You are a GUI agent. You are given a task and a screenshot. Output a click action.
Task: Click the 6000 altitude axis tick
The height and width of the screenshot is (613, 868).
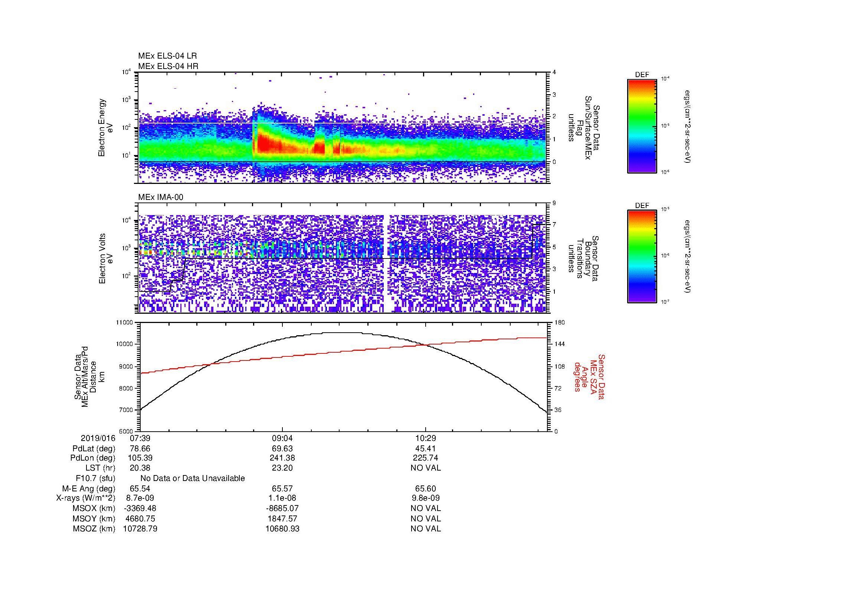[x=126, y=431]
